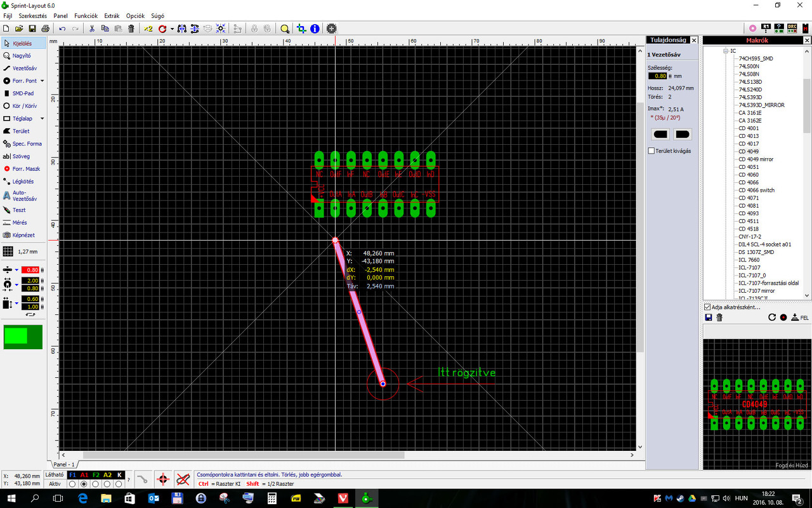Click the Snap to grid icon
812x508 pixels.
(x=221, y=29)
